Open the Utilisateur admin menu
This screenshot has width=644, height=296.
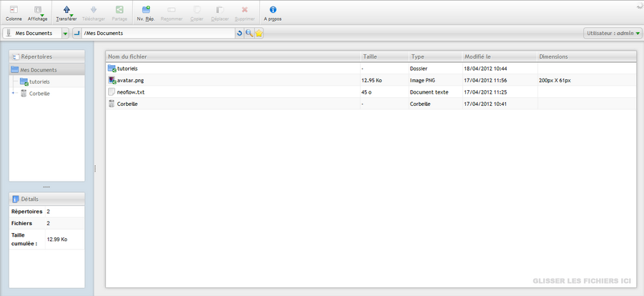pyautogui.click(x=613, y=34)
